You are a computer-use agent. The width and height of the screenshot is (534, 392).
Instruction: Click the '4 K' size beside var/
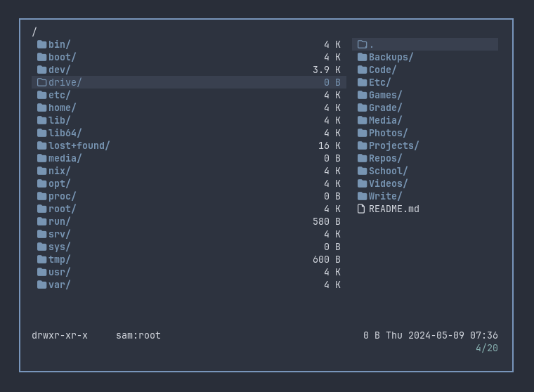332,285
